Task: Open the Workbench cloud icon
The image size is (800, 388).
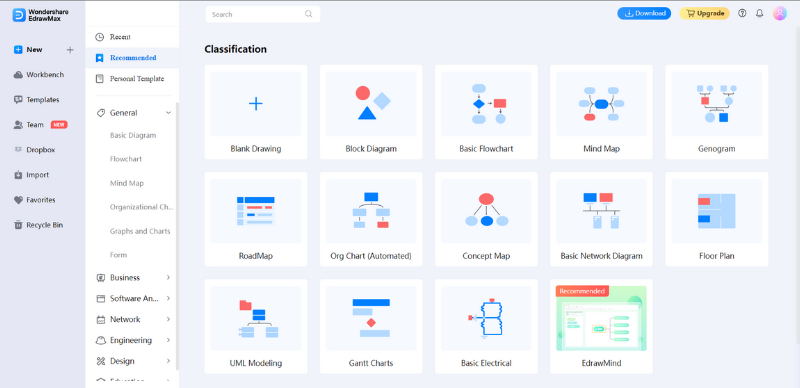Action: 18,75
